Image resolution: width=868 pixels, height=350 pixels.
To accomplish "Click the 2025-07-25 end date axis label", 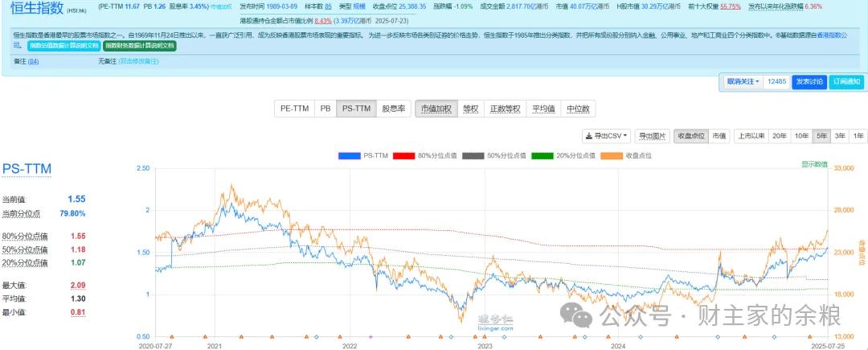I will 828,345.
